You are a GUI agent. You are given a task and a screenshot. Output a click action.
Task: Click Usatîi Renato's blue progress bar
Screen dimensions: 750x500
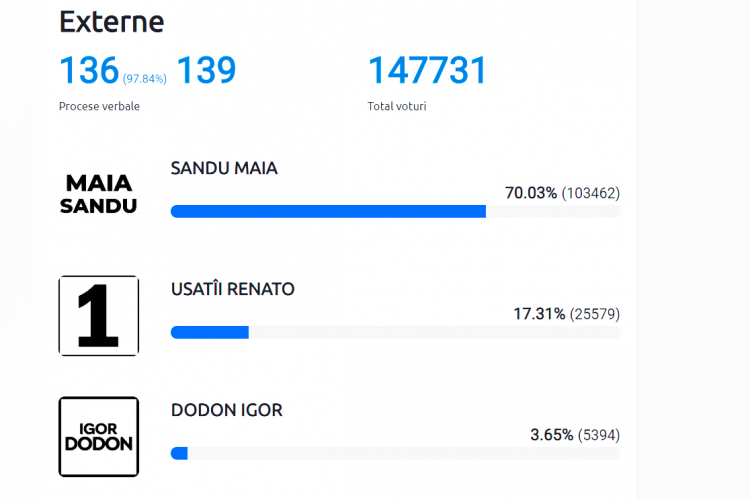pos(210,332)
